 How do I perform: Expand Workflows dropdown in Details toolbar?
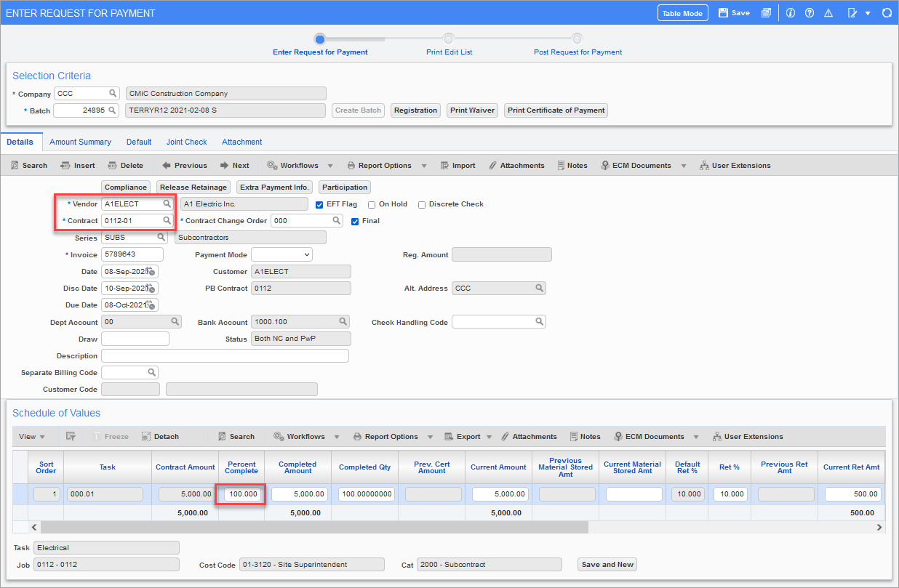[330, 166]
